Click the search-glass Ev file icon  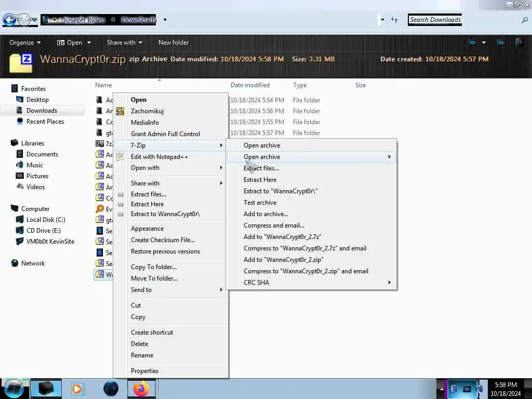tap(100, 209)
